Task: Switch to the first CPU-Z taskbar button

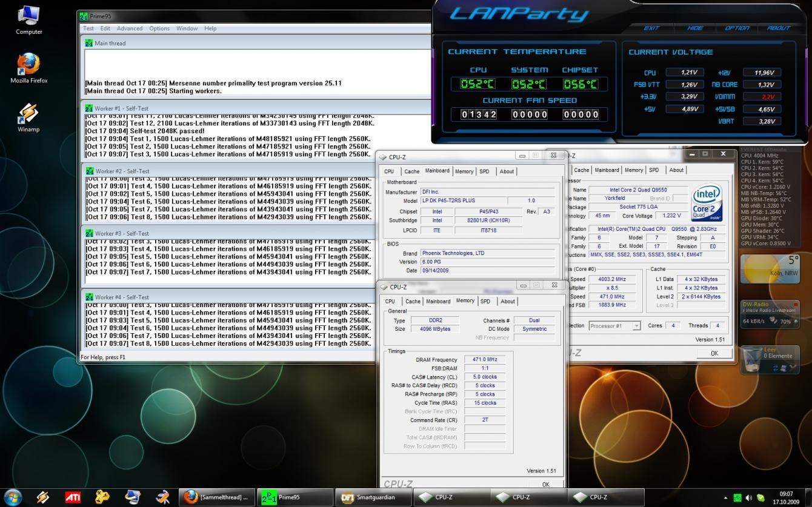Action: tap(451, 497)
